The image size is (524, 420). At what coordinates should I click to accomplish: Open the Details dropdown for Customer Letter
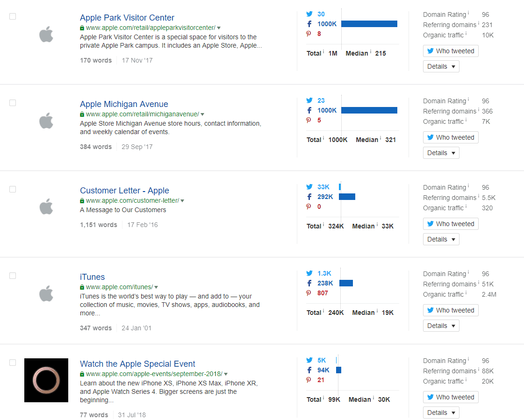click(441, 239)
